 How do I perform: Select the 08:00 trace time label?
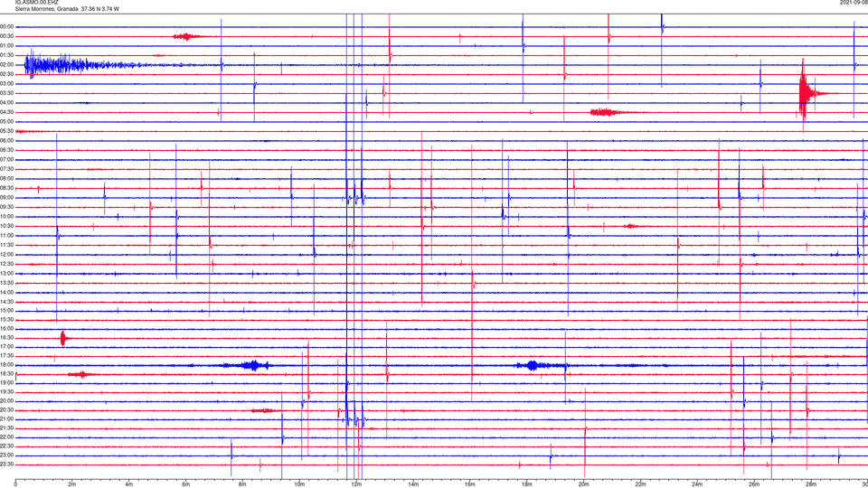pyautogui.click(x=7, y=179)
